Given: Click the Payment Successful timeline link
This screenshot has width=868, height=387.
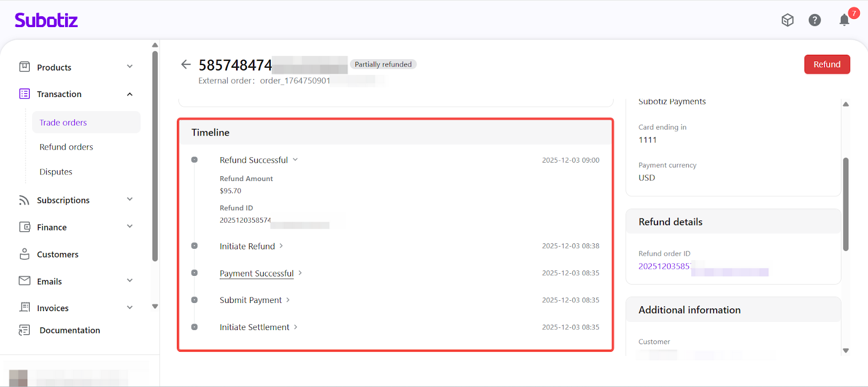Looking at the screenshot, I should (257, 273).
